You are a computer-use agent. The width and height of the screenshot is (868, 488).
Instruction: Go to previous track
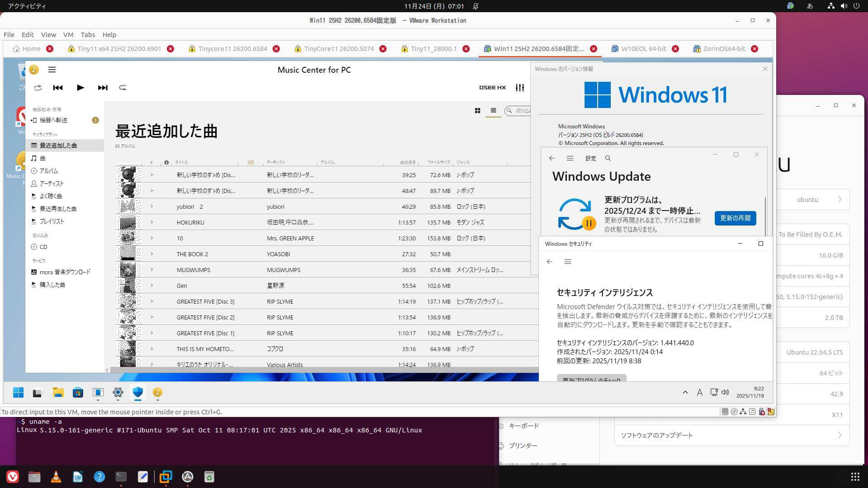(58, 88)
